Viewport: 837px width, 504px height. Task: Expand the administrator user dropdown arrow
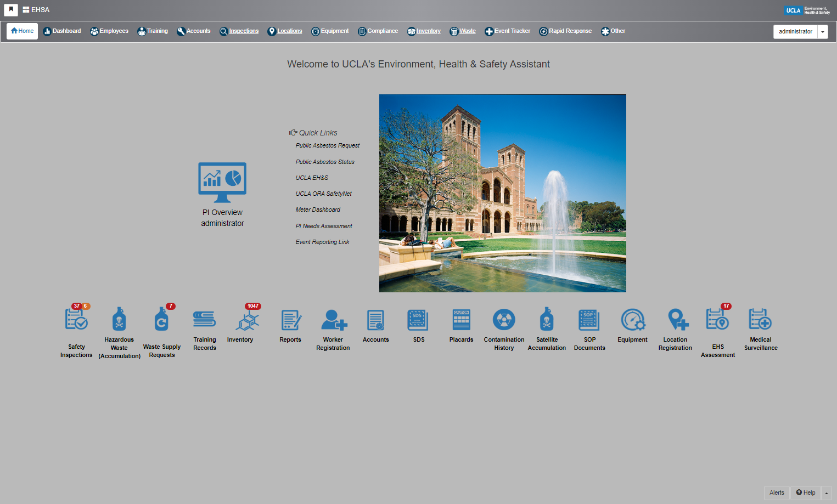(x=823, y=32)
